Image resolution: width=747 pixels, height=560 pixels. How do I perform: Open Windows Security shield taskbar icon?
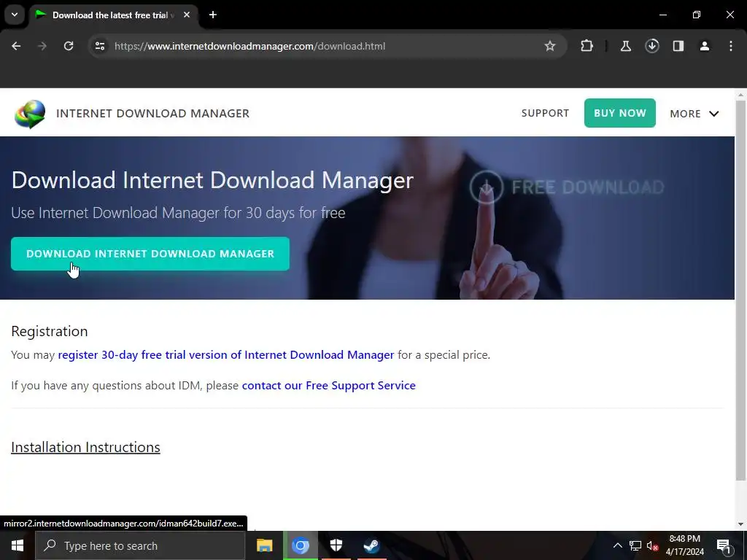click(x=336, y=545)
